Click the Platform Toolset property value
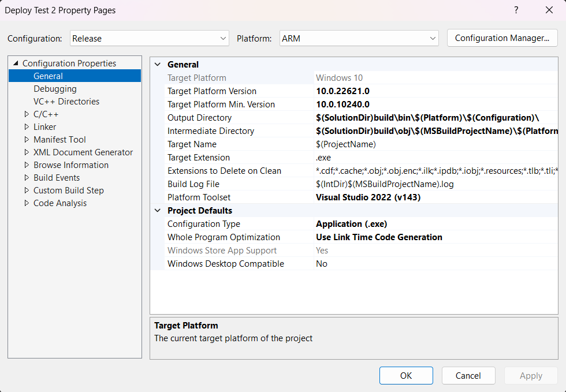566x392 pixels. tap(368, 197)
